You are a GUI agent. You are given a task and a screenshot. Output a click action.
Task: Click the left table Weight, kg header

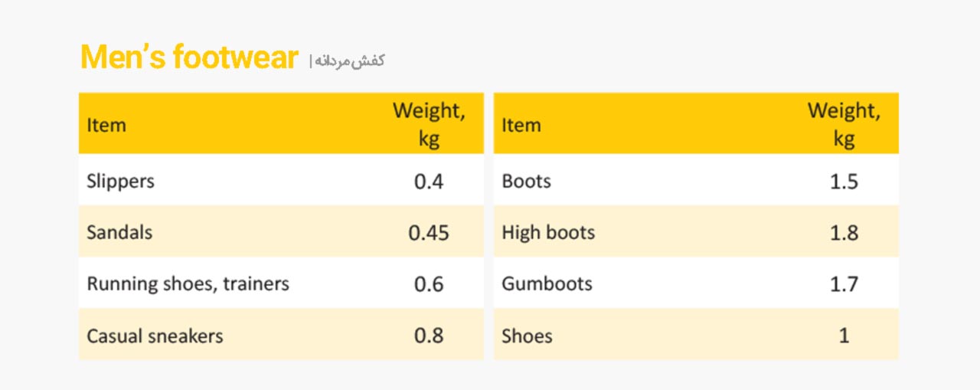point(429,124)
